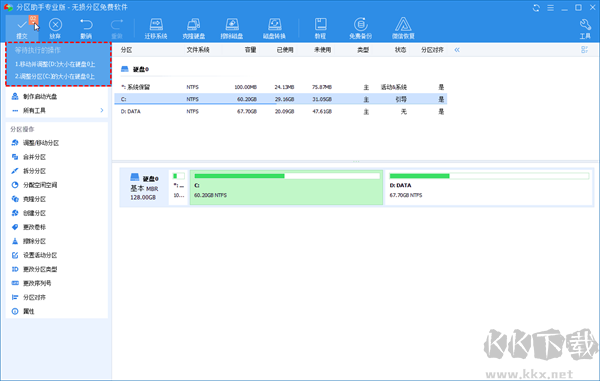Toggle the grid view icon beside column headers
Image resolution: width=600 pixels, height=381 pixels.
pyautogui.click(x=584, y=50)
